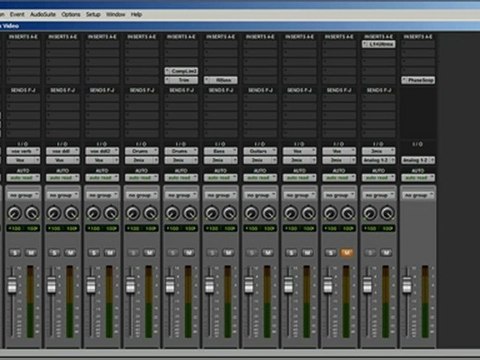
Task: Click right pan knob on the L1 insert strip
Action: pos(388,213)
